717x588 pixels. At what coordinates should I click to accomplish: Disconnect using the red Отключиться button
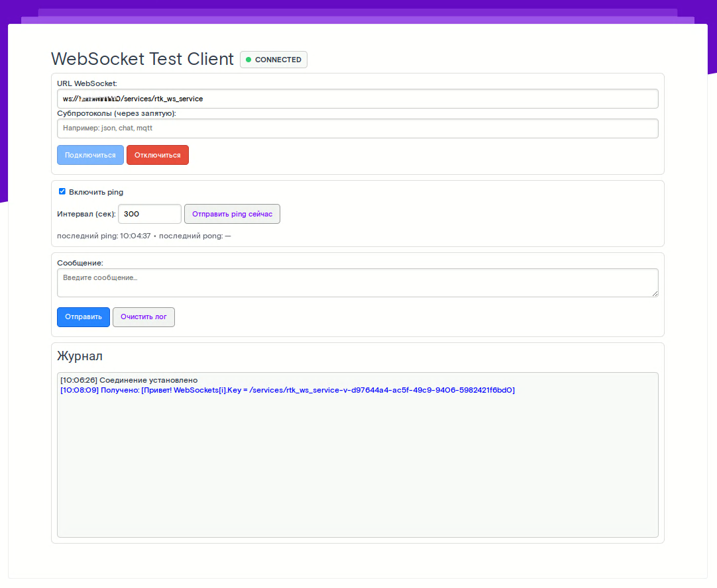click(x=157, y=155)
